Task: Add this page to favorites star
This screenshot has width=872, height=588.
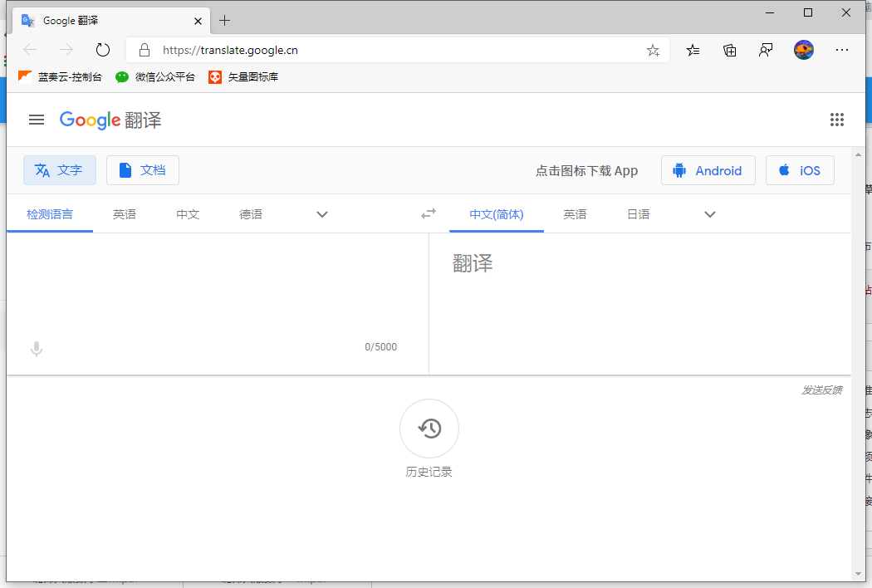Action: tap(653, 51)
